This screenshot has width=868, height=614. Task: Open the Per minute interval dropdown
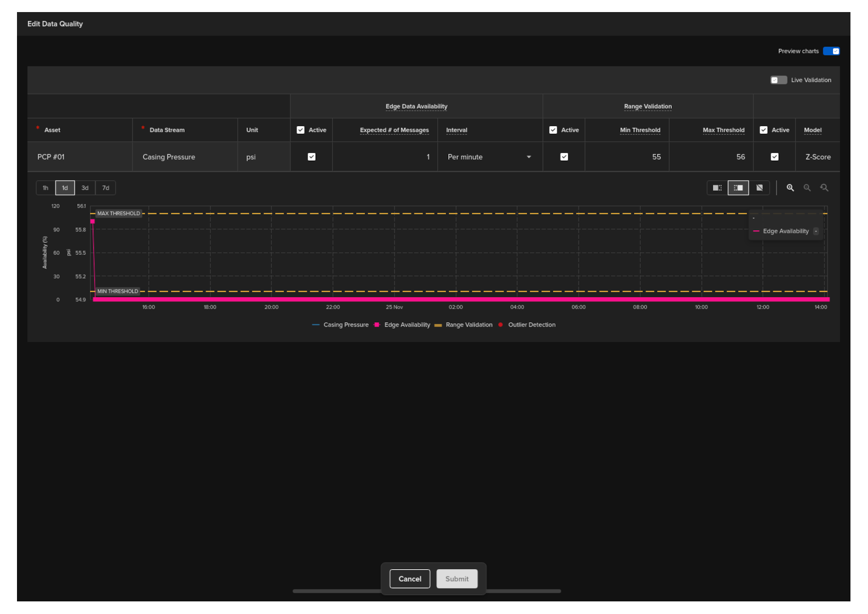coord(489,157)
